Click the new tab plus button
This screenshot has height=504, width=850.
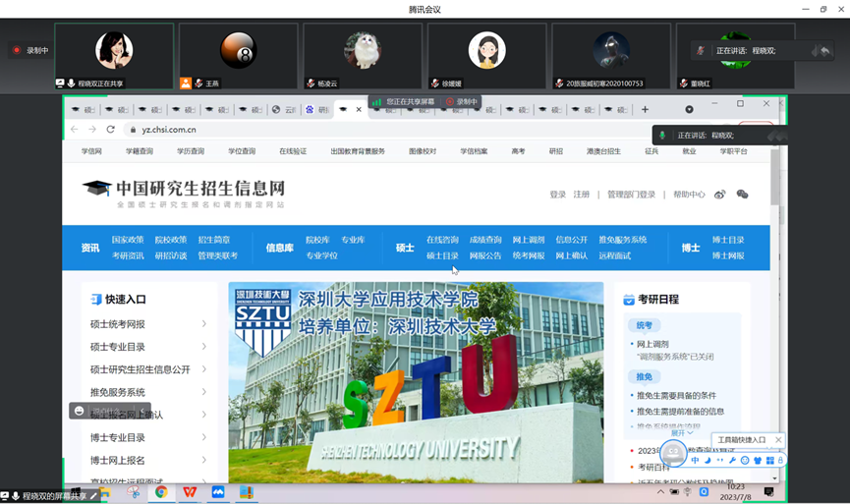coord(645,109)
